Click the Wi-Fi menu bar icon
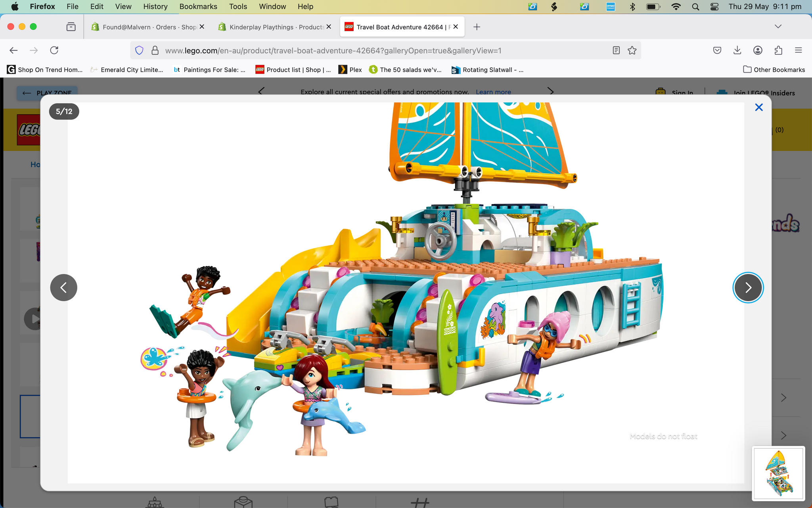This screenshot has width=812, height=508. tap(676, 6)
